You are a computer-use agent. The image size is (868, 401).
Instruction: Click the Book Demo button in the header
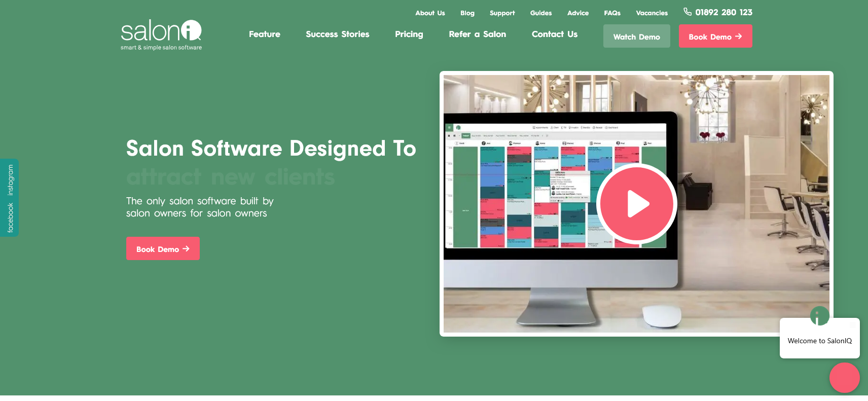point(715,36)
